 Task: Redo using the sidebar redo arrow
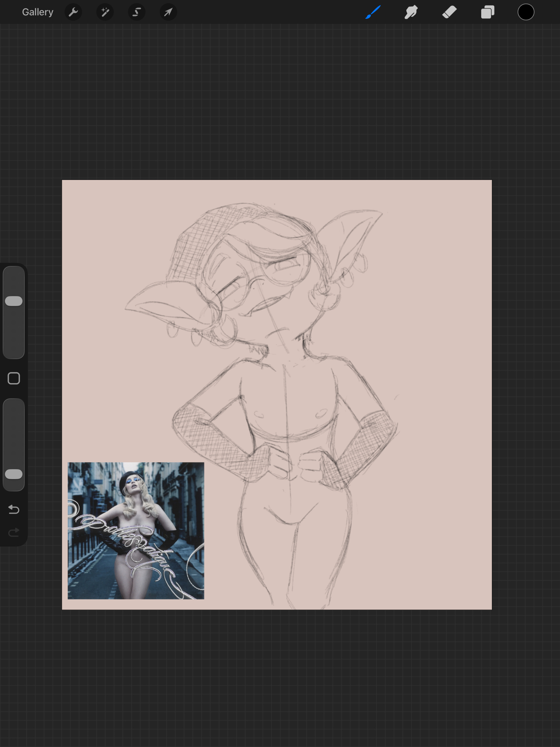coord(14,532)
